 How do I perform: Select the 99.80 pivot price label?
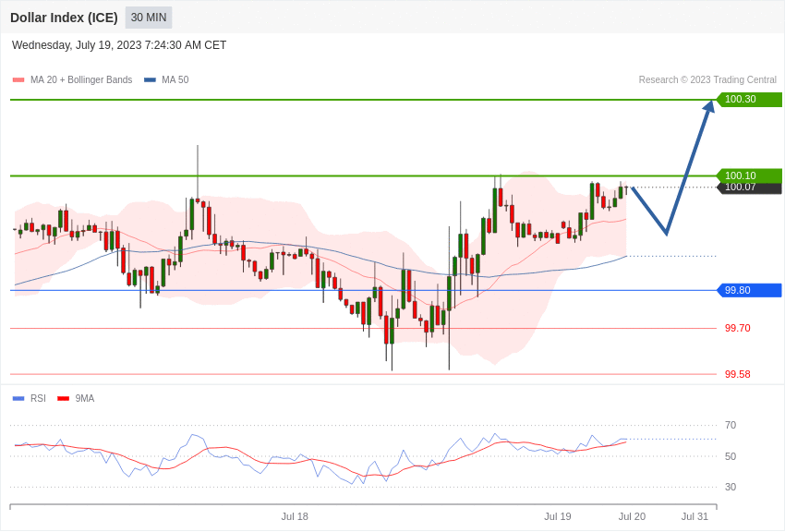749,290
